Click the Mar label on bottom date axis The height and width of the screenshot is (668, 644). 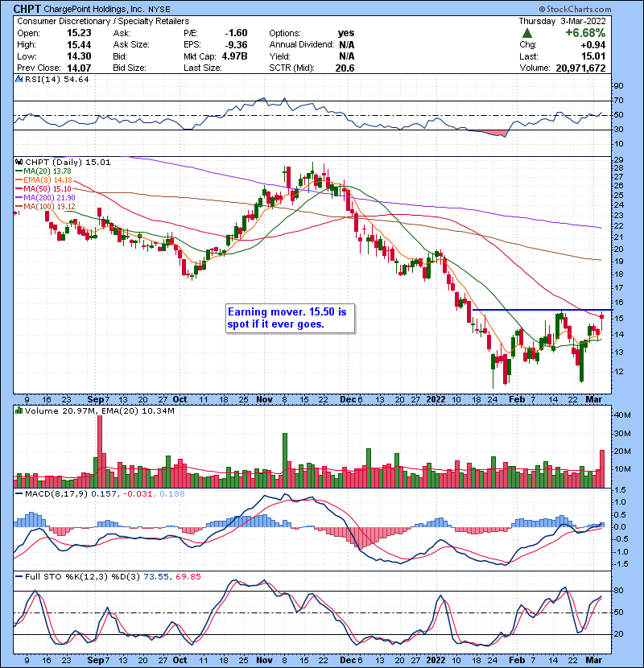point(594,660)
